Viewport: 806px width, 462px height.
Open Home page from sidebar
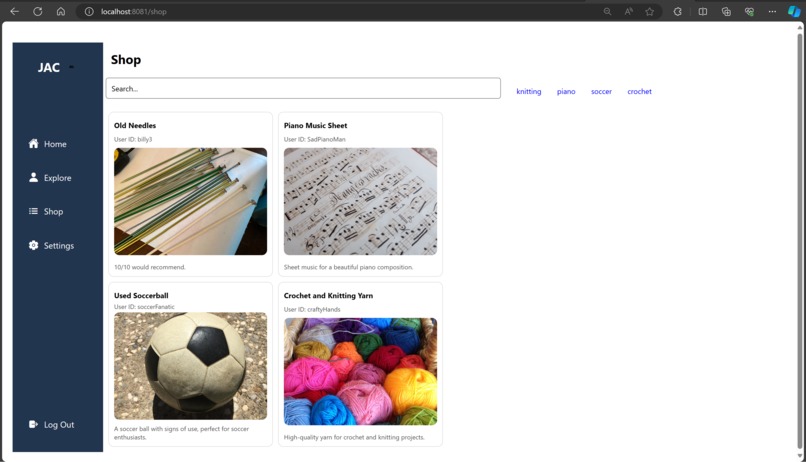click(55, 144)
